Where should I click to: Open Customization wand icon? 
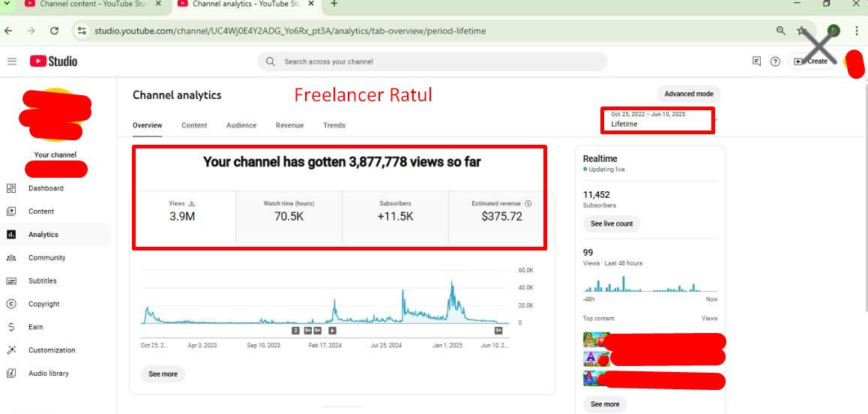coord(11,350)
